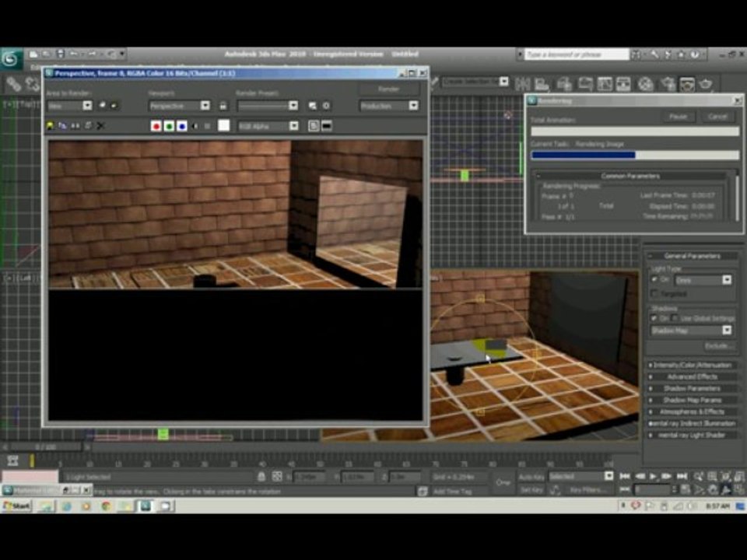Image resolution: width=747 pixels, height=560 pixels.
Task: Toggle the green channel button
Action: point(169,126)
